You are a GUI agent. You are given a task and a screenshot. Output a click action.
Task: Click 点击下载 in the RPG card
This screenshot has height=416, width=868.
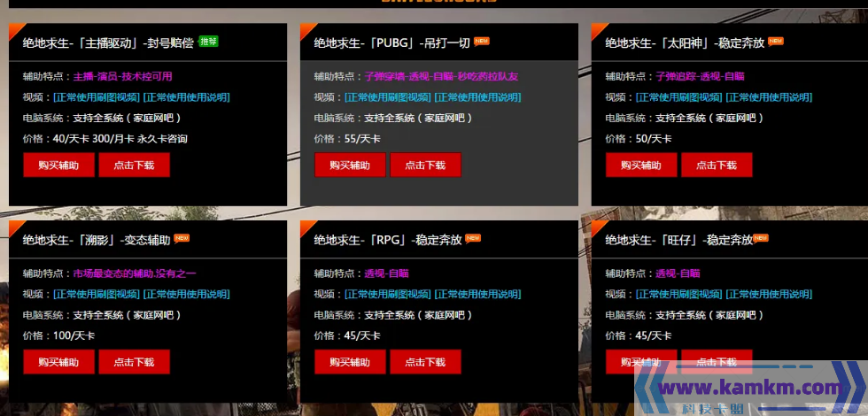[x=425, y=362]
